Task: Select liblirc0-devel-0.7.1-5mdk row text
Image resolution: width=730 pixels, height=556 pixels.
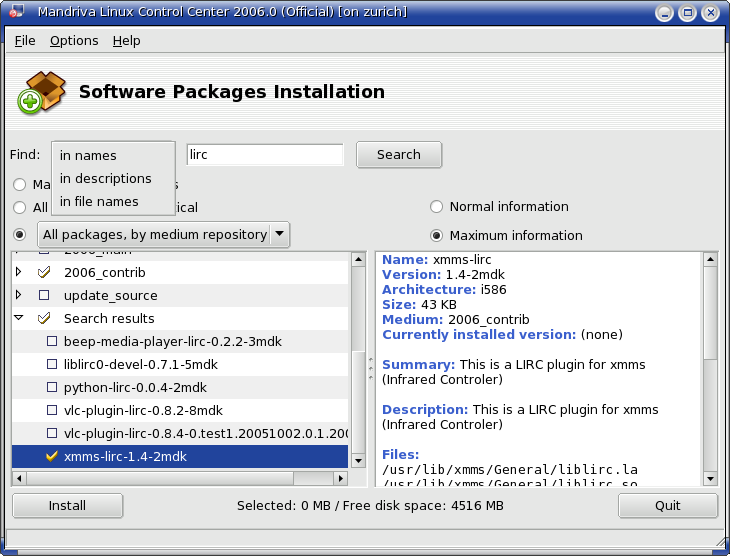Action: 141,365
